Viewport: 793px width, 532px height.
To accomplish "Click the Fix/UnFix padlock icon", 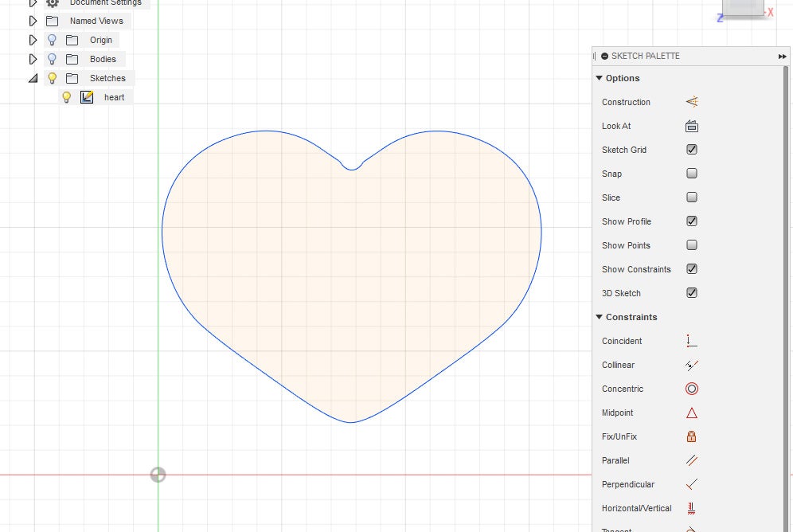I will (691, 436).
